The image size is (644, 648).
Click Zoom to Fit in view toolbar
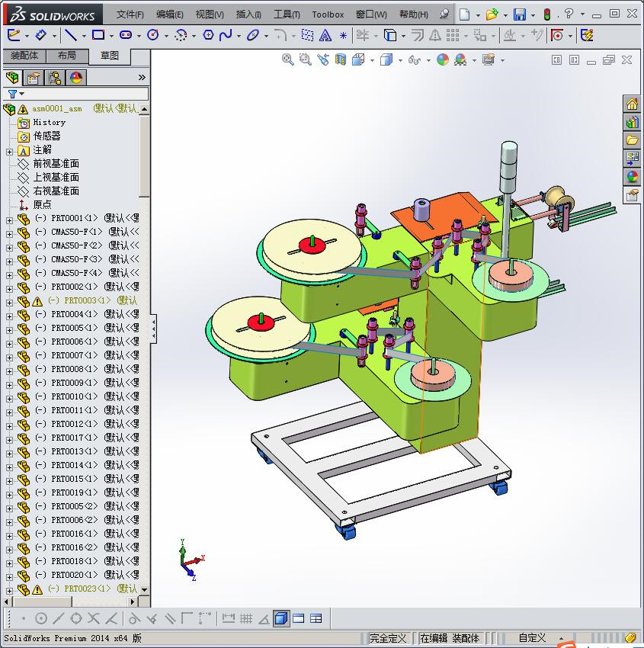[x=287, y=60]
